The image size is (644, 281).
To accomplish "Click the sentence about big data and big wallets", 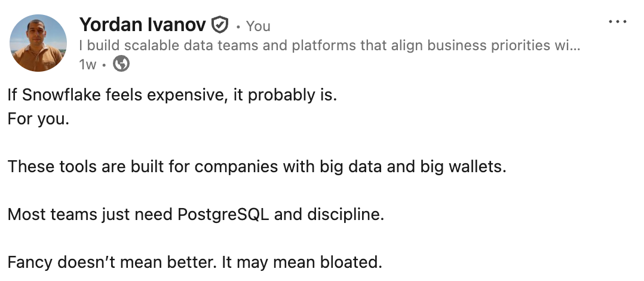I will point(257,167).
